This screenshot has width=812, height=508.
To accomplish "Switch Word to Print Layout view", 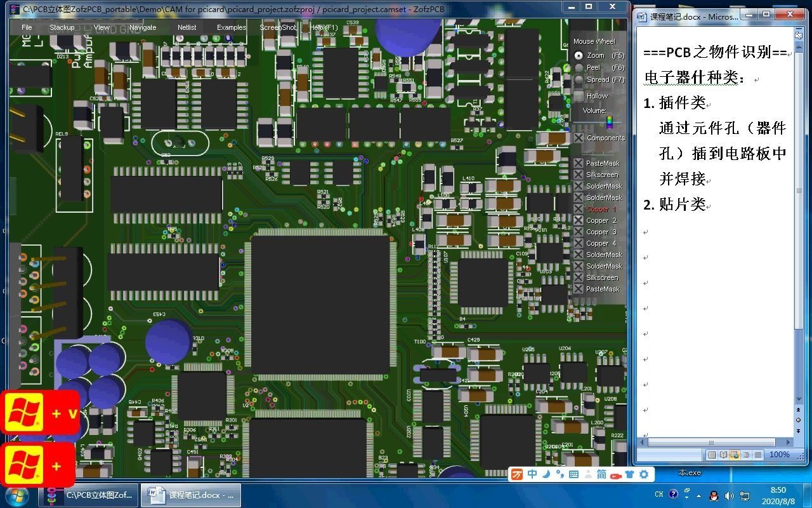I will point(712,454).
